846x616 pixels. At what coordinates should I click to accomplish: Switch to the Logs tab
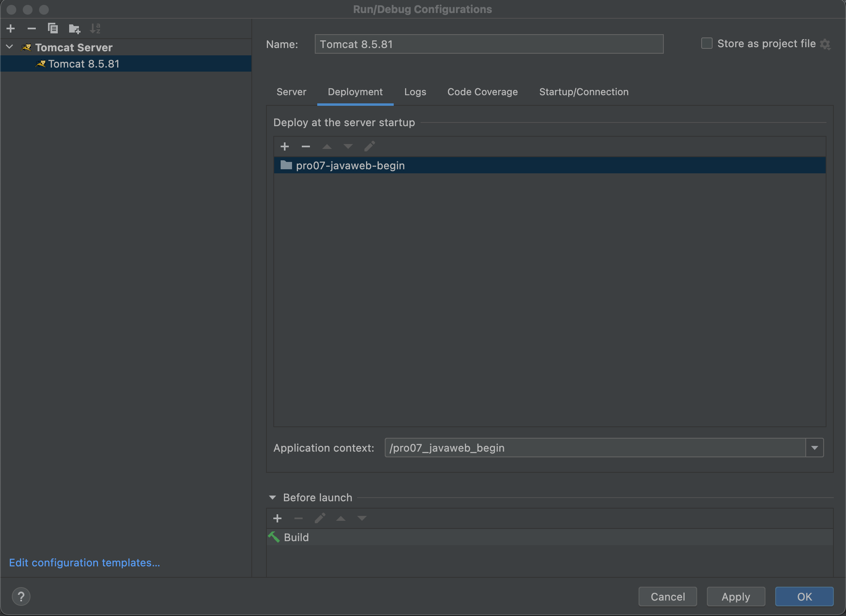click(x=415, y=92)
